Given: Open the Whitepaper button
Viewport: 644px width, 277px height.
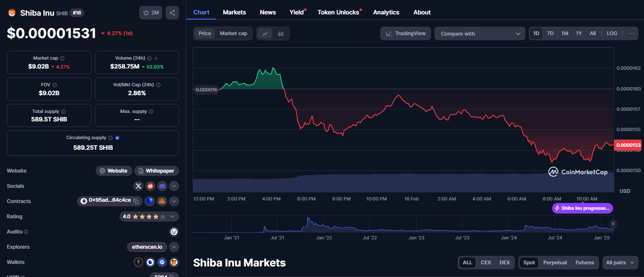Looking at the screenshot, I should (x=157, y=171).
